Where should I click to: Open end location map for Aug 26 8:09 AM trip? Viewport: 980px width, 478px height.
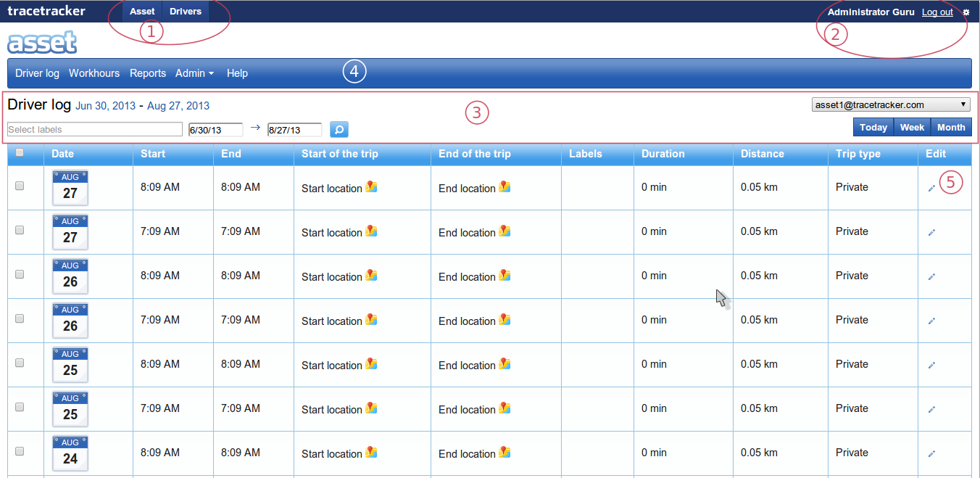504,275
